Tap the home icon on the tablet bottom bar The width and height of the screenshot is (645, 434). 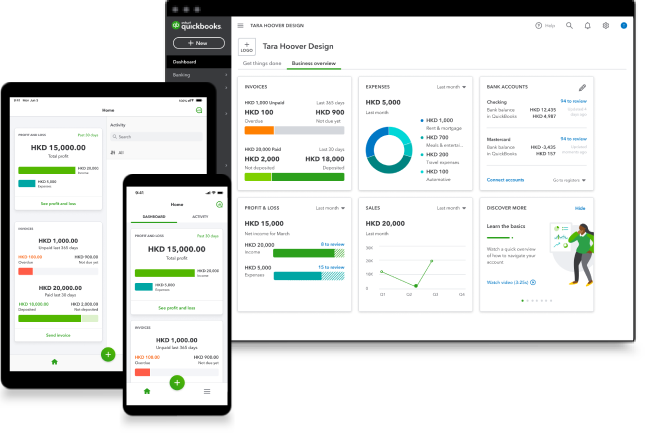54,362
